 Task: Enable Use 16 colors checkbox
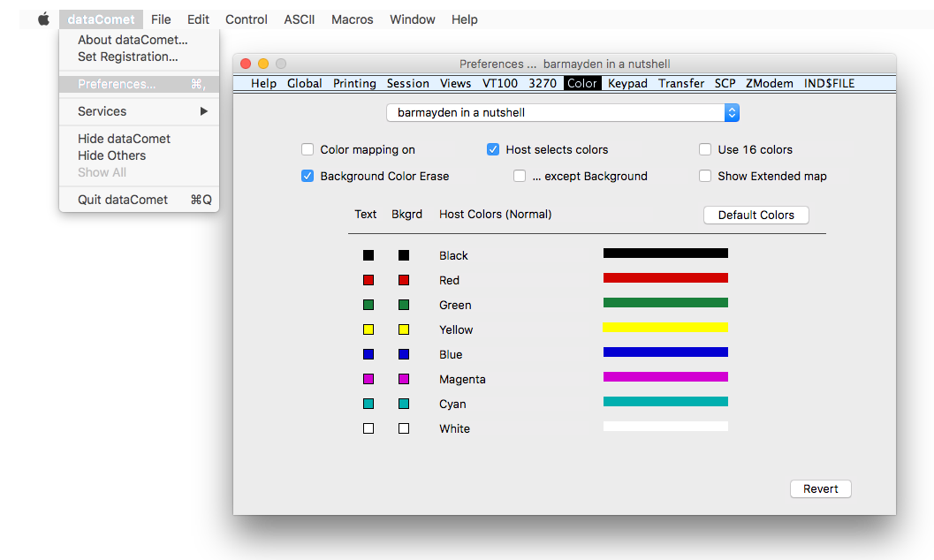(705, 149)
